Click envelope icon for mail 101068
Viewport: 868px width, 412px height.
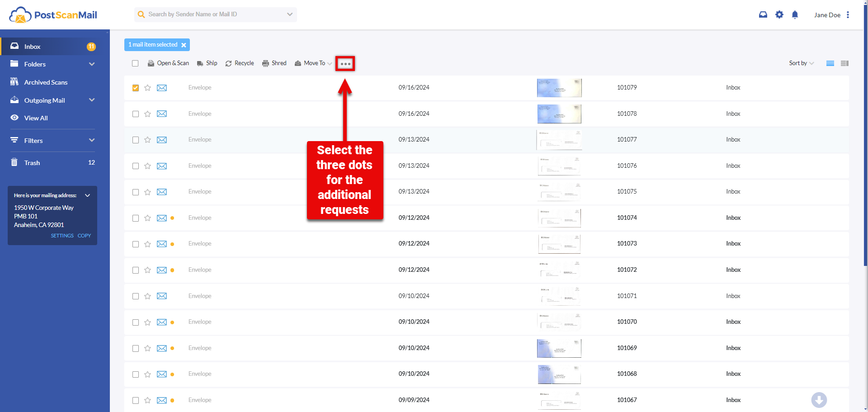pos(162,374)
